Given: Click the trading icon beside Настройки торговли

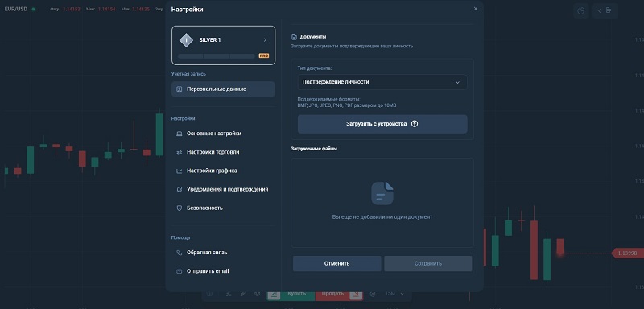Looking at the screenshot, I should pyautogui.click(x=179, y=152).
